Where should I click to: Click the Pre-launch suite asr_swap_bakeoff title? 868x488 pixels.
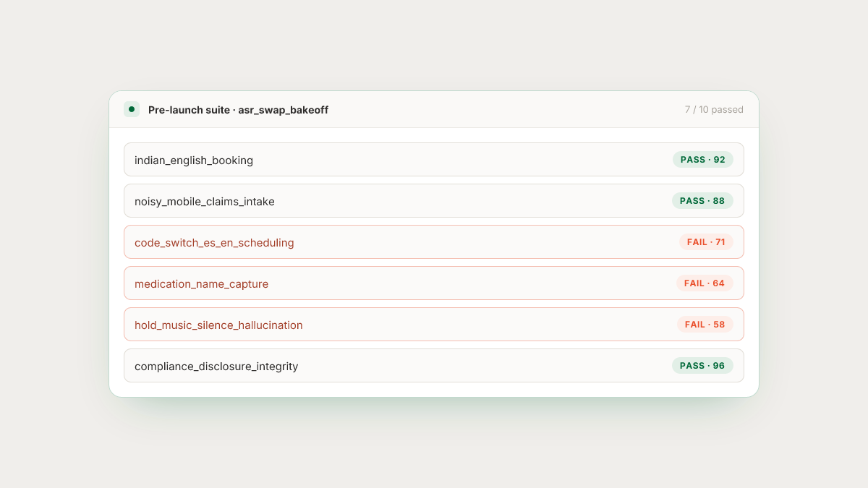tap(238, 110)
